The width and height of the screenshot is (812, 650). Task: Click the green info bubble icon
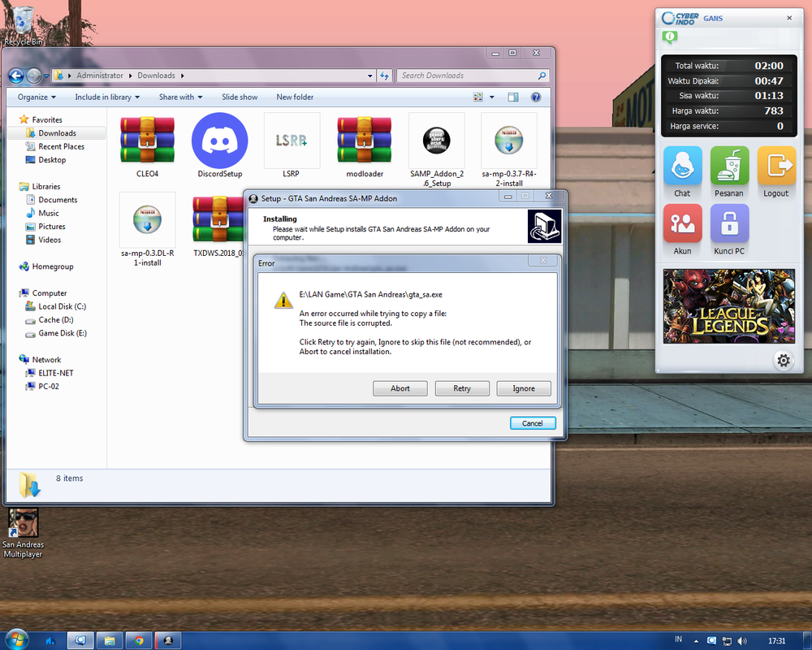click(670, 37)
